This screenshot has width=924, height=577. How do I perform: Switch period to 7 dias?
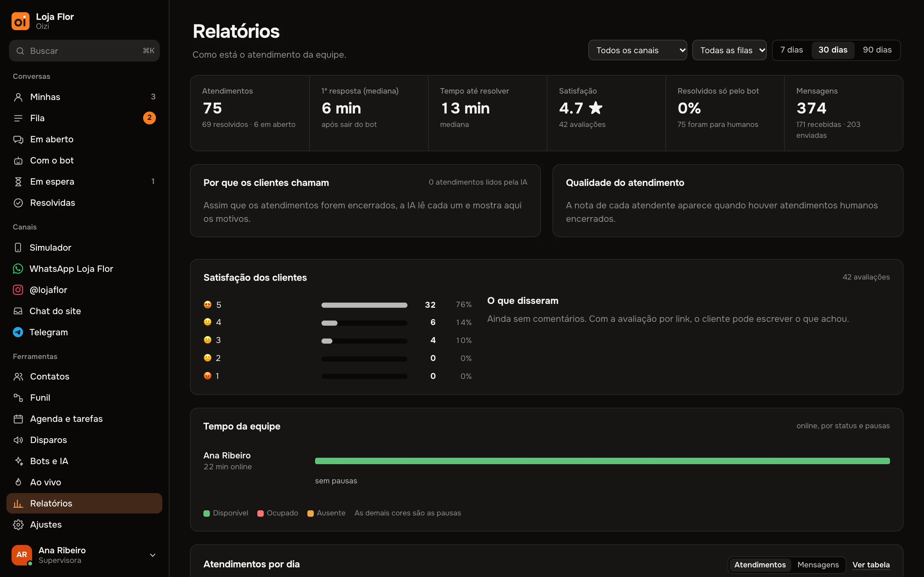coord(791,50)
